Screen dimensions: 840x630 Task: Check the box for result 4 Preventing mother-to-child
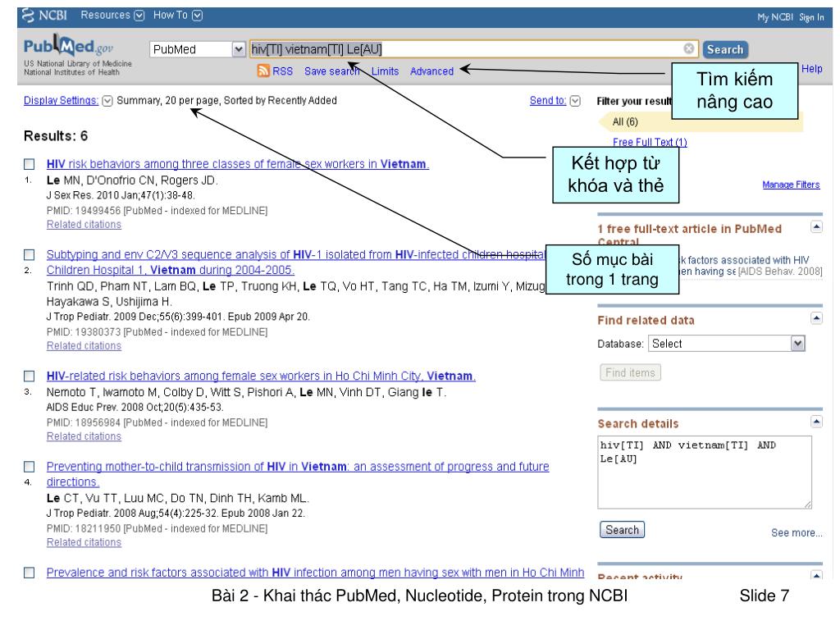tap(30, 467)
